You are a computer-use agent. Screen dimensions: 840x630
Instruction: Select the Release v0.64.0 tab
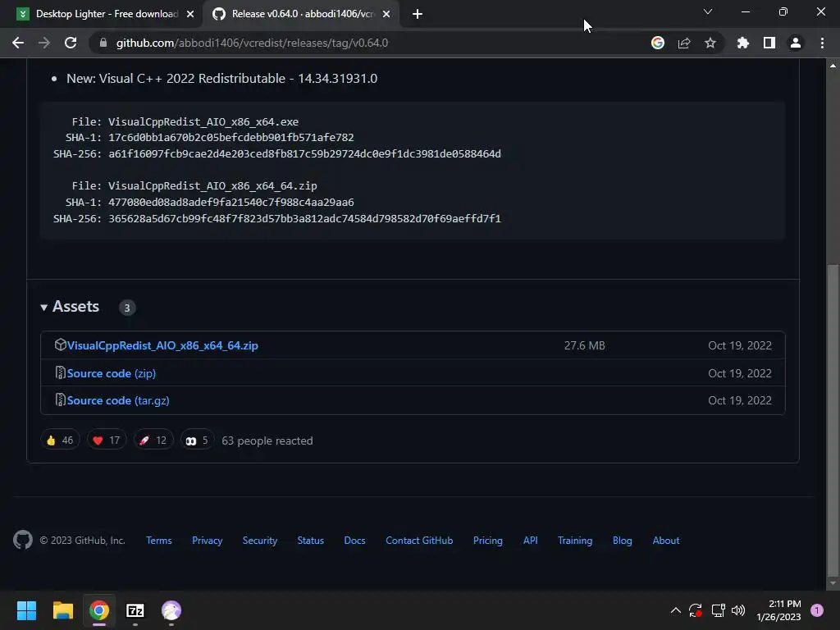point(303,14)
